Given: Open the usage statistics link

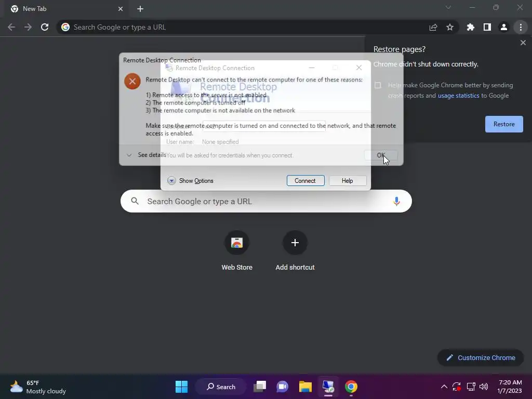Looking at the screenshot, I should point(458,96).
